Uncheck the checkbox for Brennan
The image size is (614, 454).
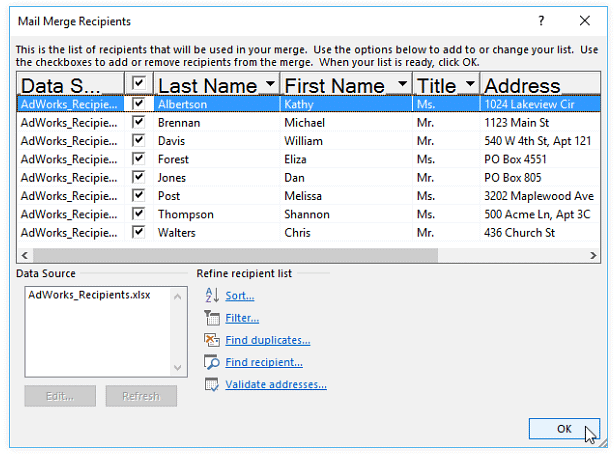[139, 122]
